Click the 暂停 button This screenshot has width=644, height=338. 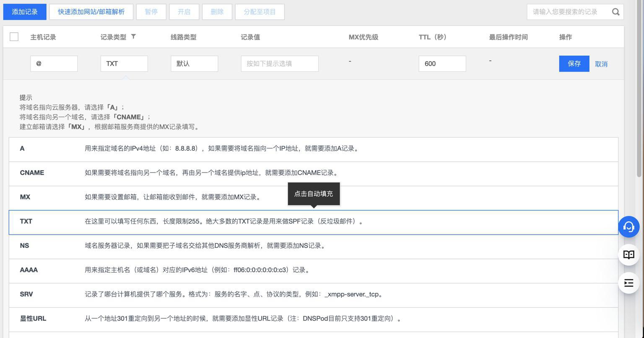coord(151,12)
